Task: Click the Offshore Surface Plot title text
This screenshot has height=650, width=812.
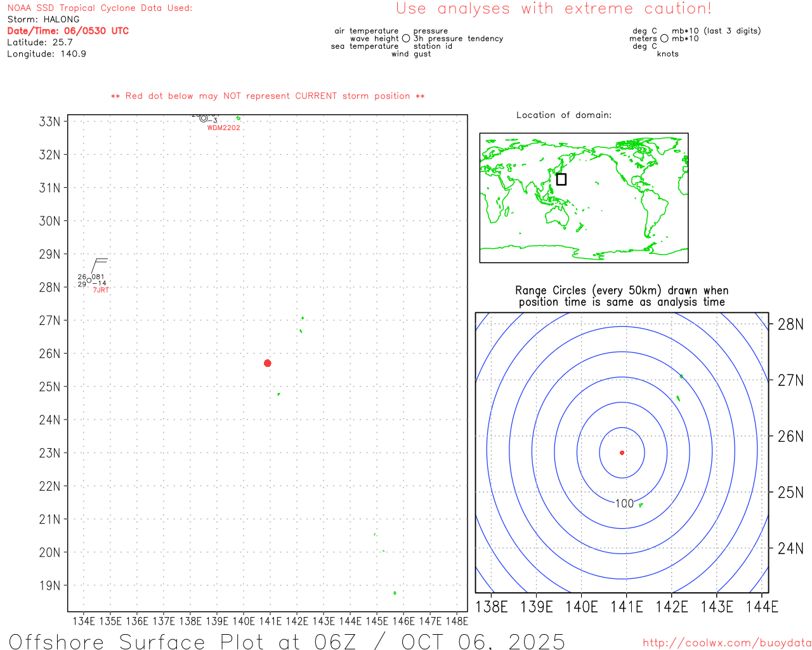Action: (287, 641)
